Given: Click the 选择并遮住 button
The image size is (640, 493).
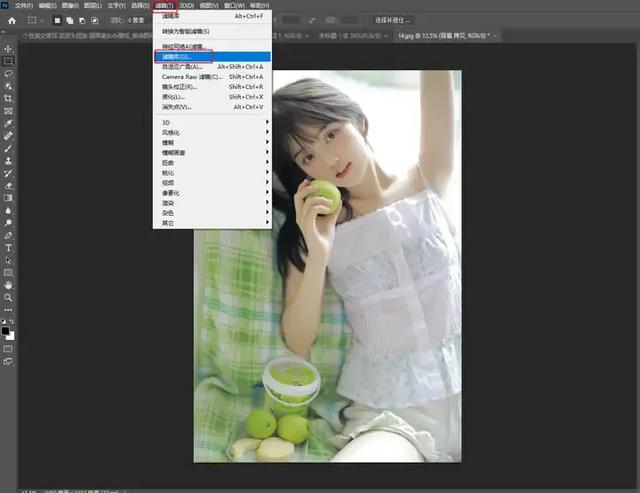Looking at the screenshot, I should click(393, 20).
